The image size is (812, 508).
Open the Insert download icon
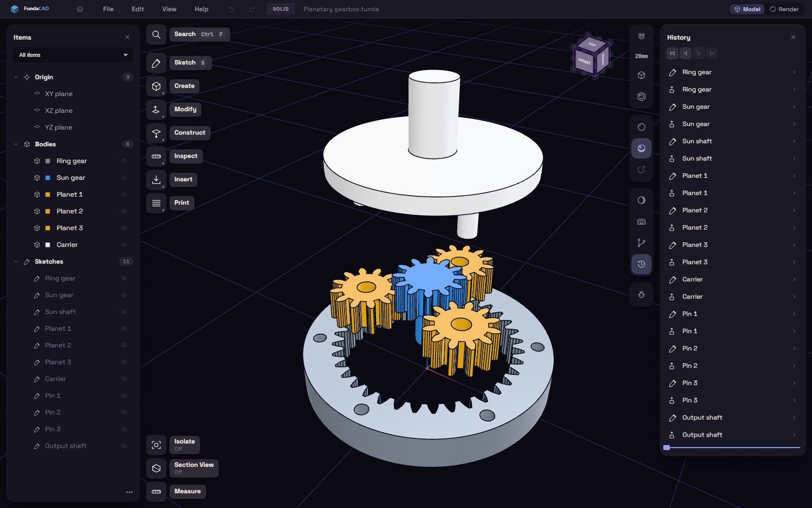pos(156,180)
